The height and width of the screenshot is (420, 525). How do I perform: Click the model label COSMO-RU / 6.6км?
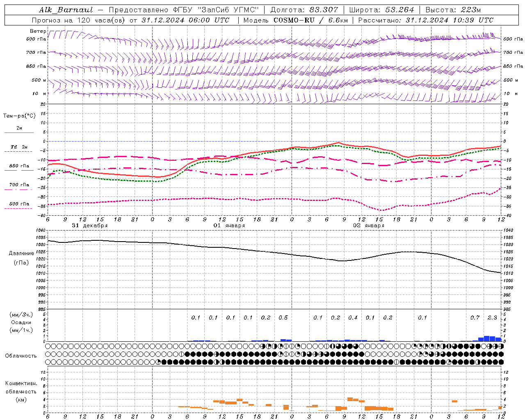(311, 20)
